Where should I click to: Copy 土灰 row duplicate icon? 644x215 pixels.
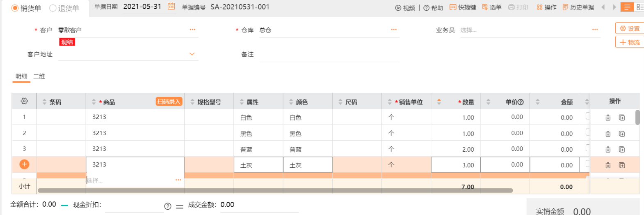pyautogui.click(x=622, y=165)
